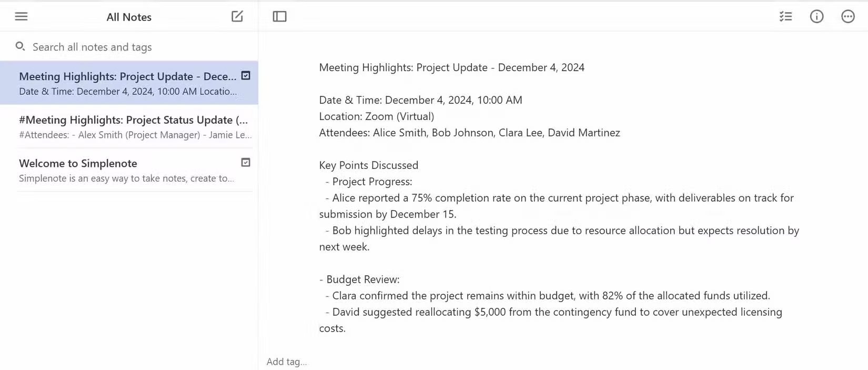
Task: Open the Project Status Update note
Action: [x=133, y=127]
